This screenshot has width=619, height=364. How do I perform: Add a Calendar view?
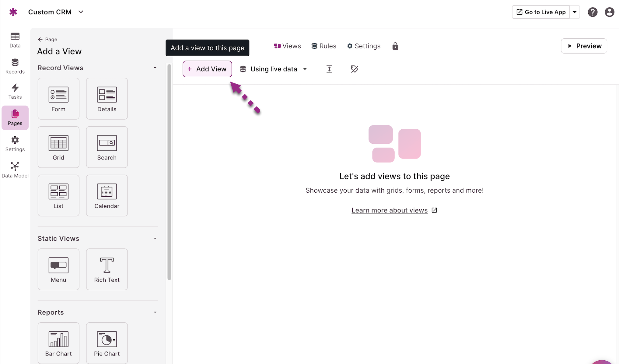click(x=107, y=195)
